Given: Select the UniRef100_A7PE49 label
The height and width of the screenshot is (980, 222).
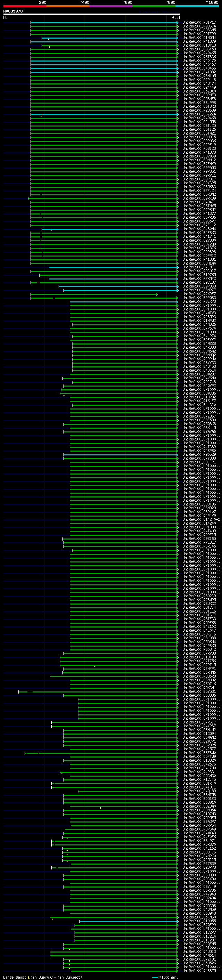Looking at the screenshot, I should click(199, 145).
